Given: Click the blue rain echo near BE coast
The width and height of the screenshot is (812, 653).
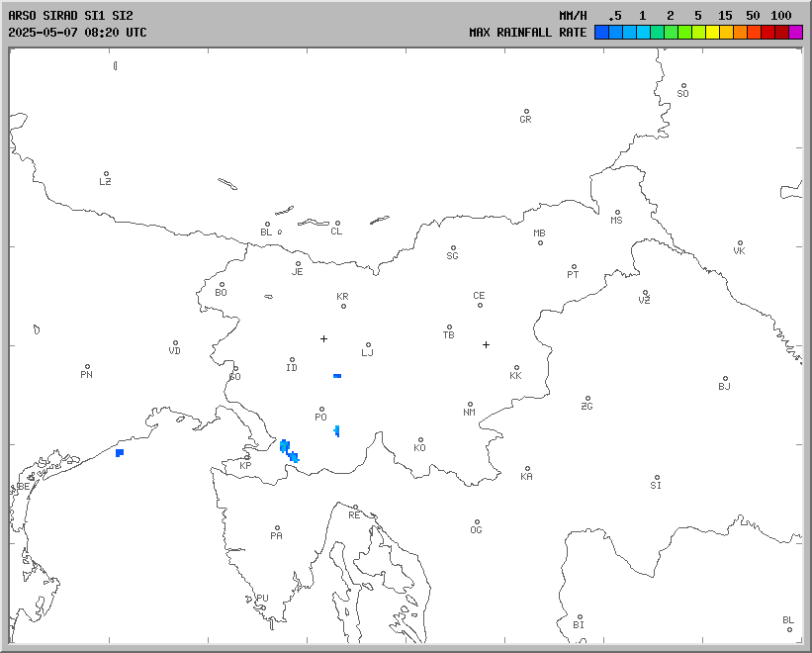Looking at the screenshot, I should 120,452.
